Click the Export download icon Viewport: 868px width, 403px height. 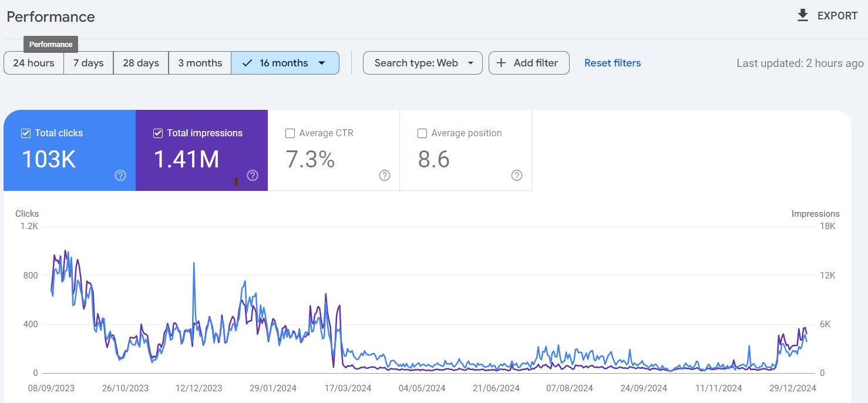click(803, 16)
